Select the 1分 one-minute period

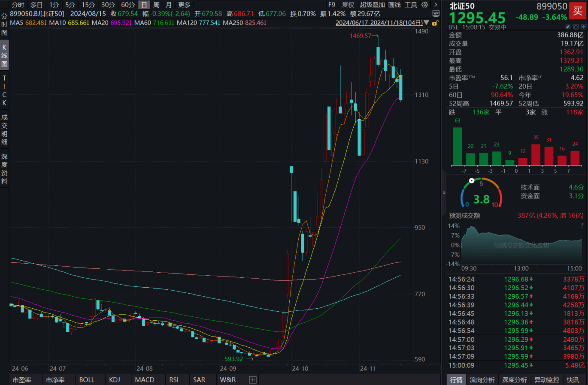point(54,5)
